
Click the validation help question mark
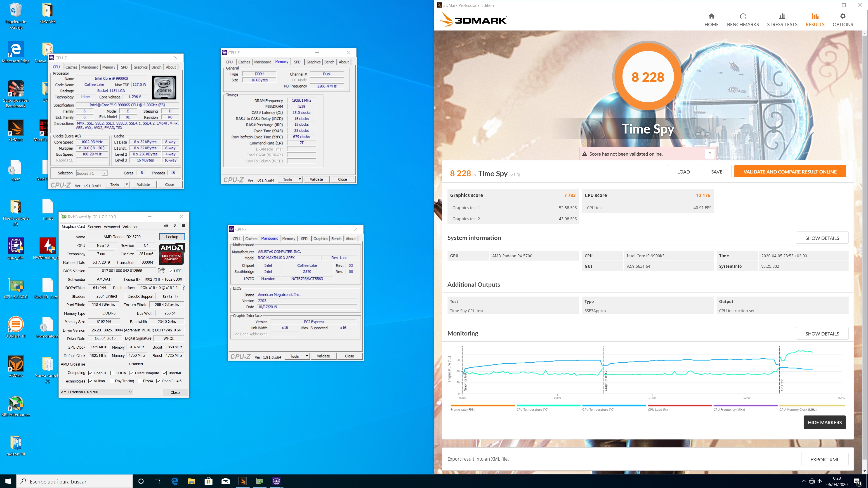pos(710,154)
